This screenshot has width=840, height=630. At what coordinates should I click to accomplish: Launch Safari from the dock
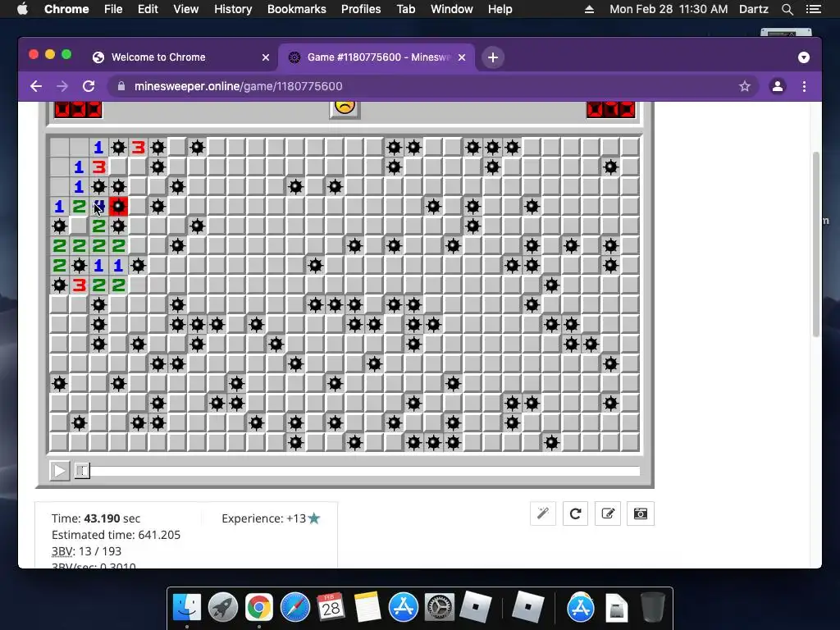tap(295, 608)
